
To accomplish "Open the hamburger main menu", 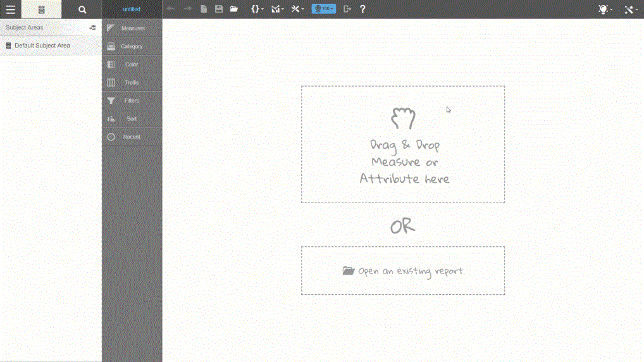I will pos(11,9).
